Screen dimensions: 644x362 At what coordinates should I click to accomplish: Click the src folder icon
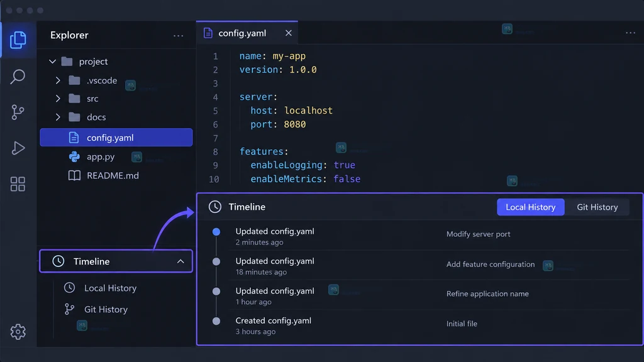(74, 99)
